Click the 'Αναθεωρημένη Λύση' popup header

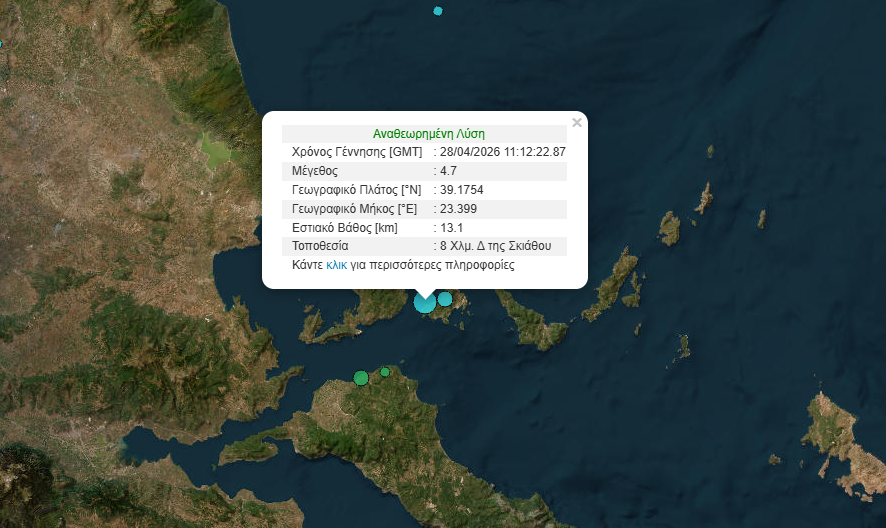tap(428, 133)
